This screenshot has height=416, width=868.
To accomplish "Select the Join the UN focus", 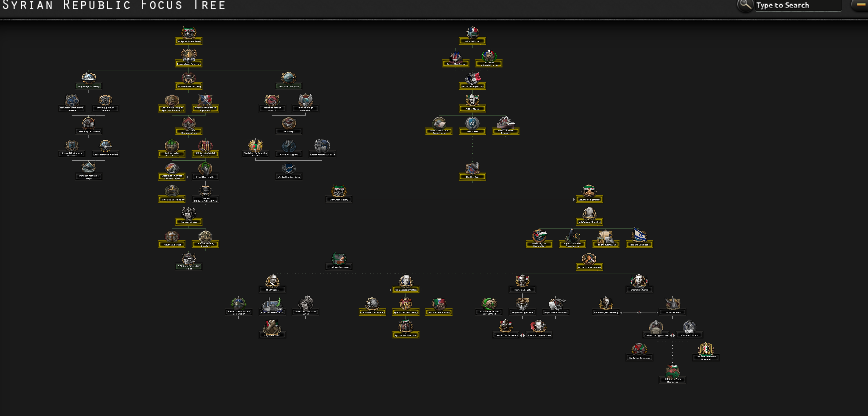I will pos(472,126).
